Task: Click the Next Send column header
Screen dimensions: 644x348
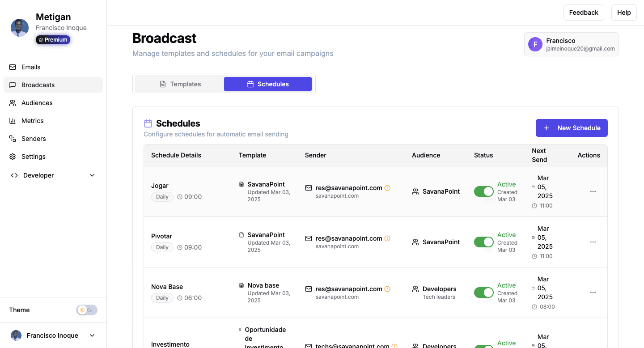Action: tap(539, 155)
